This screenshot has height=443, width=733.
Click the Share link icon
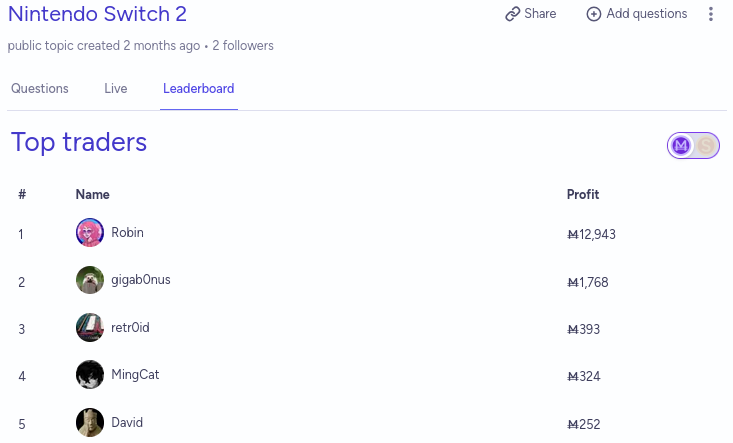(513, 14)
